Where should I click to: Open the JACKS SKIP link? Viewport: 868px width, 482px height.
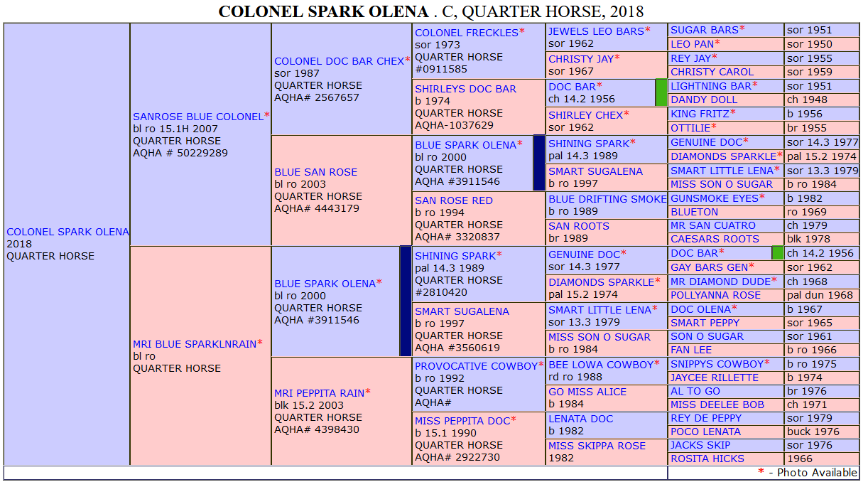[700, 445]
